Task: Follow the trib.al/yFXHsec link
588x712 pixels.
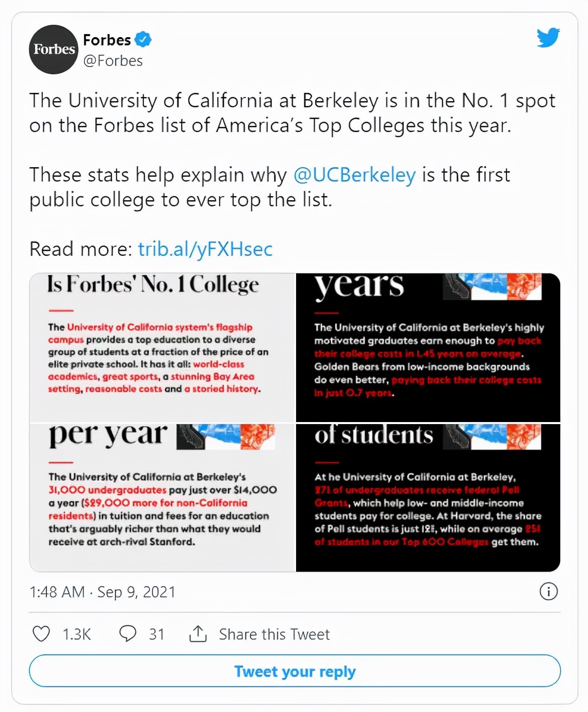Action: (x=205, y=249)
